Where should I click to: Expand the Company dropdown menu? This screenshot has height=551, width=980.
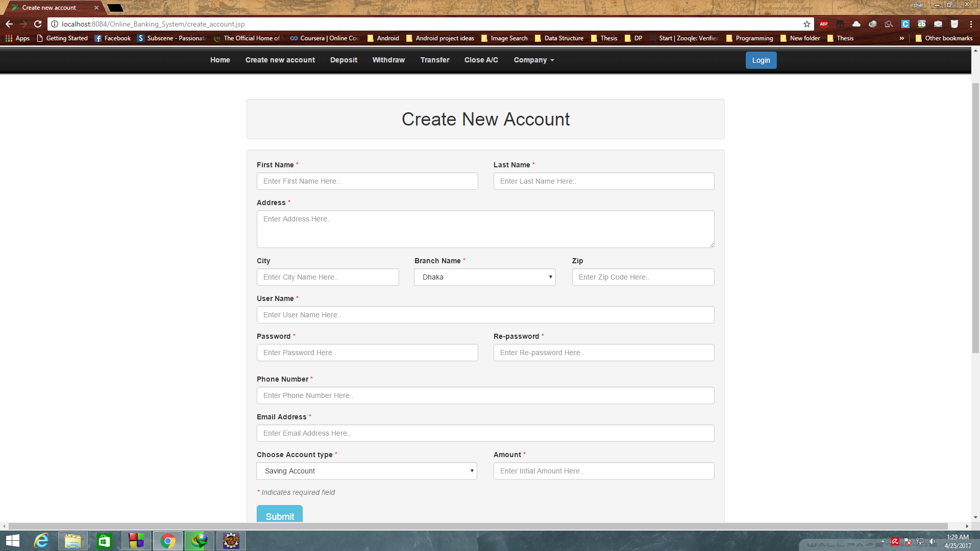(x=534, y=59)
